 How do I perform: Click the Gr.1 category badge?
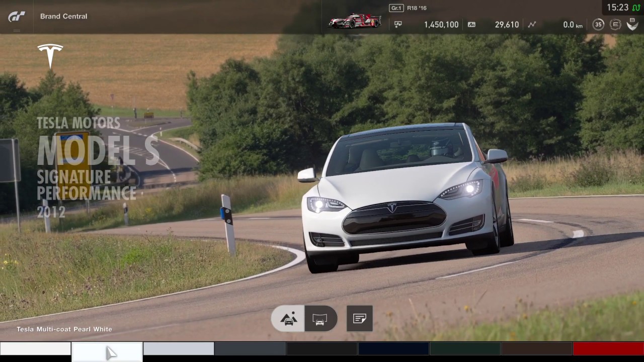point(396,8)
